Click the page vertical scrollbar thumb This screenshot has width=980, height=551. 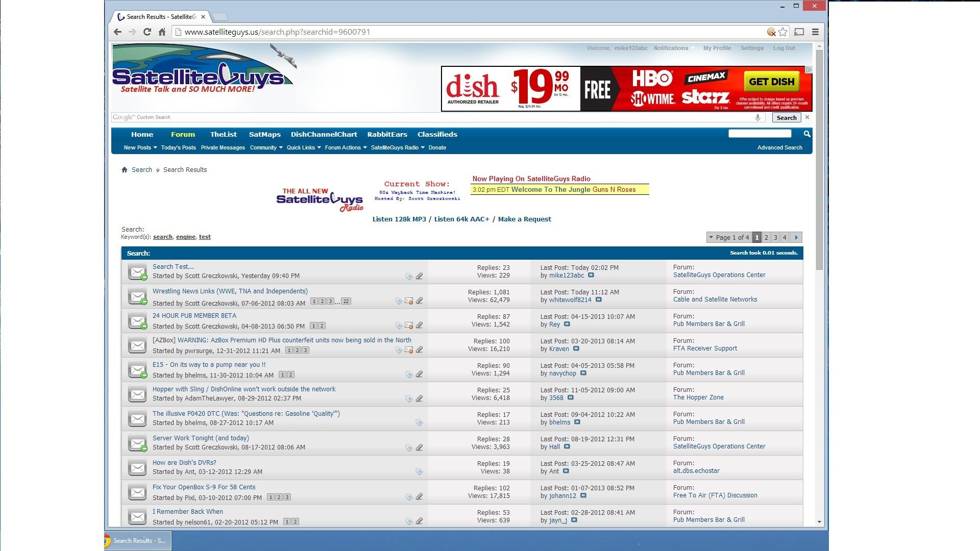[x=819, y=160]
